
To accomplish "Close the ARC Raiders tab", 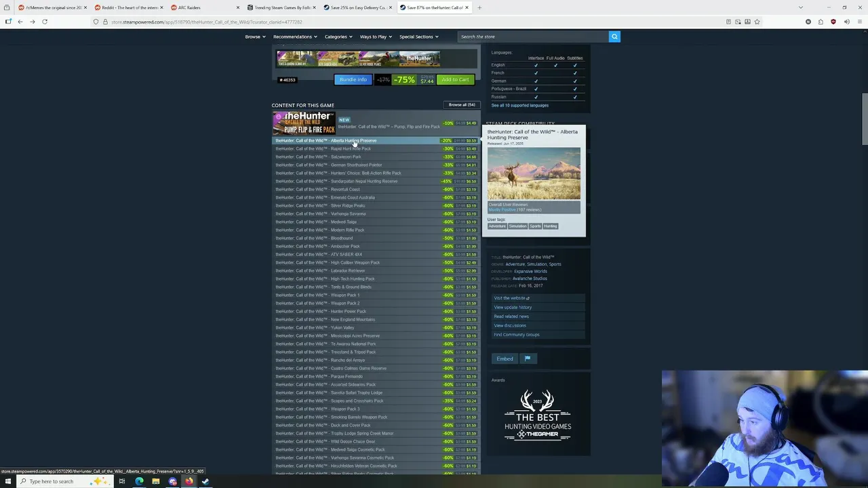I will point(237,7).
